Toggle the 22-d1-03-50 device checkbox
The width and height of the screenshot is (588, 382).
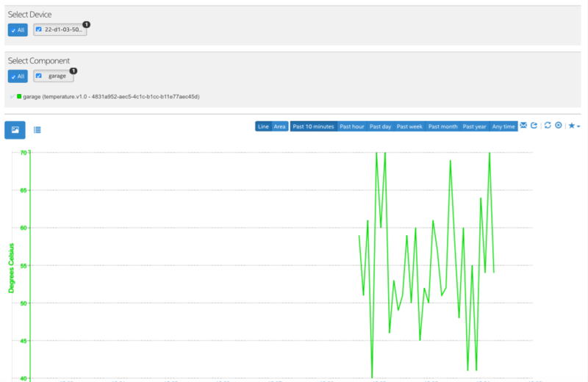click(39, 29)
